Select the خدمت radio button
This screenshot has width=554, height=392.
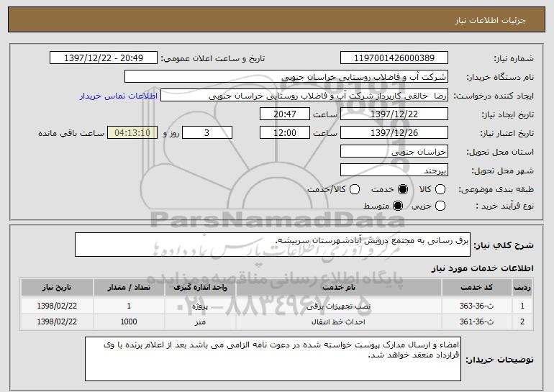click(x=403, y=189)
